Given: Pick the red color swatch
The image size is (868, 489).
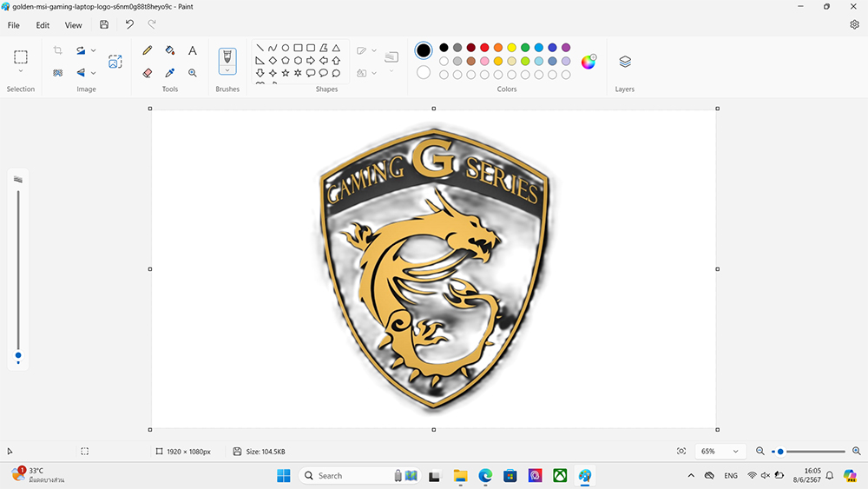Looking at the screenshot, I should click(484, 48).
